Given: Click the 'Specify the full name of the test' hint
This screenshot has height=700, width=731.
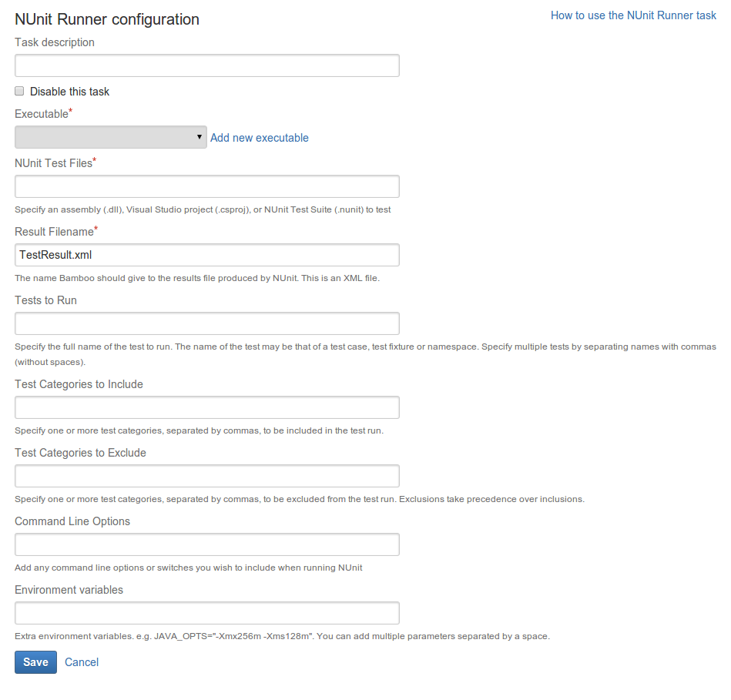Looking at the screenshot, I should pyautogui.click(x=365, y=354).
